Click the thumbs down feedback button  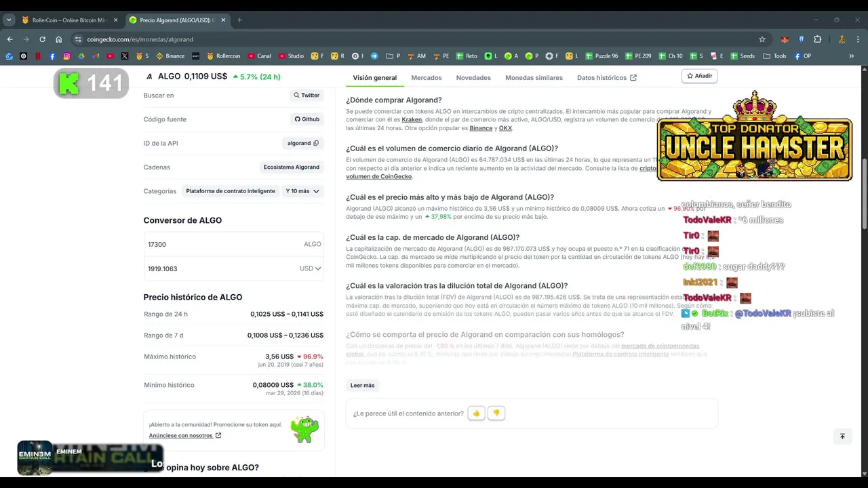496,413
